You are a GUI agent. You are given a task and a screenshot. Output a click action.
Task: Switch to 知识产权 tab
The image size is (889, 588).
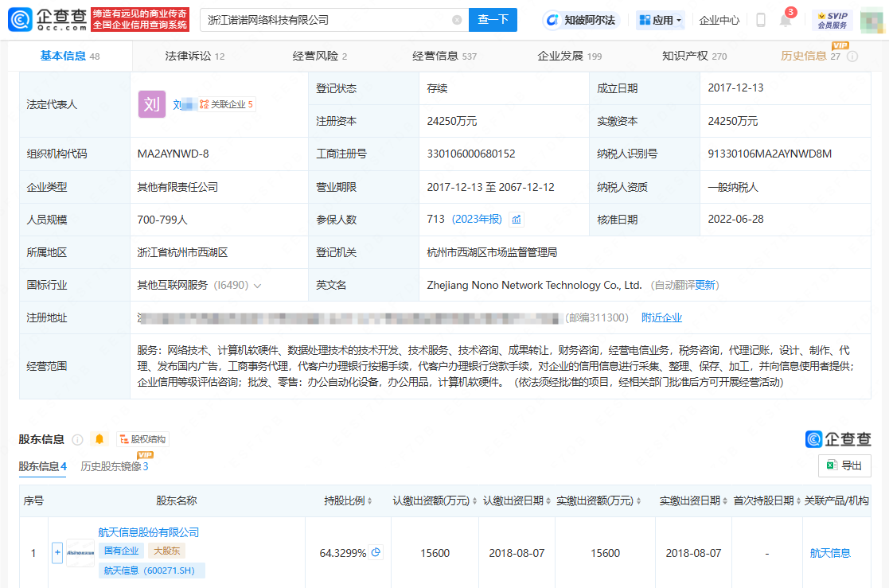tap(695, 56)
